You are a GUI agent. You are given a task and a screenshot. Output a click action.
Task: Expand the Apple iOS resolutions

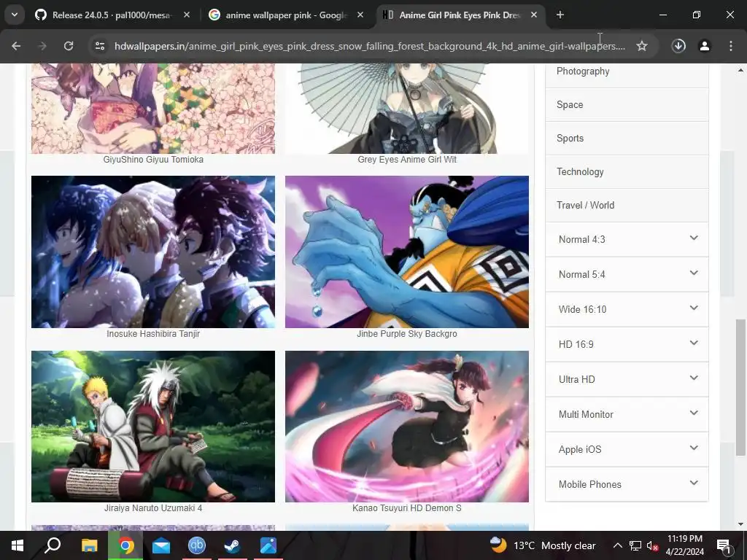[x=627, y=449]
